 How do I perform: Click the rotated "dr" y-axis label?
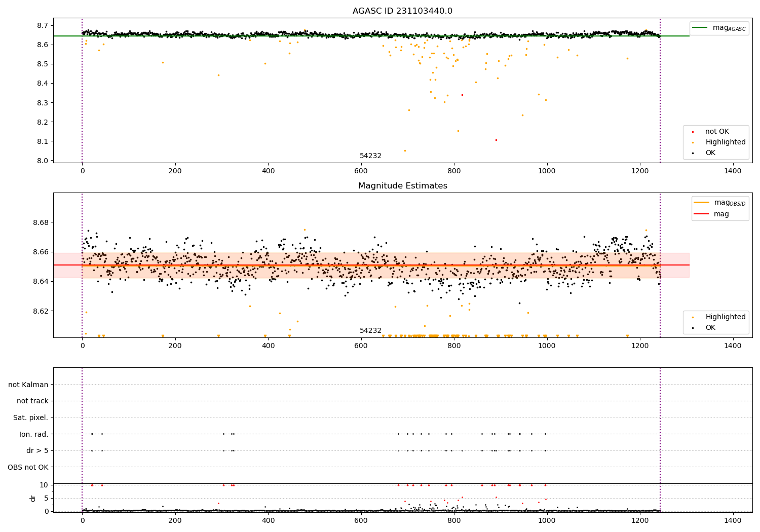33,498
